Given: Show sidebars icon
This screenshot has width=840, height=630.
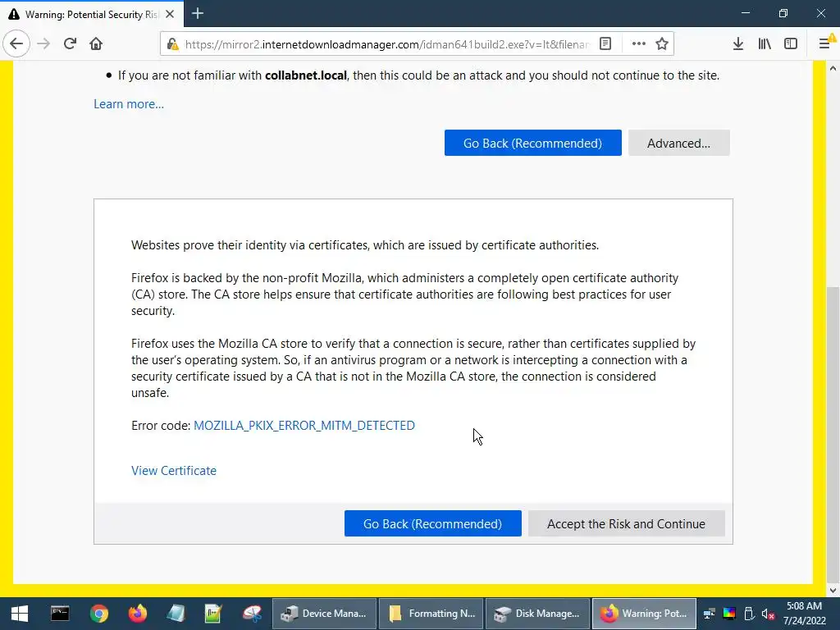Looking at the screenshot, I should tap(791, 44).
